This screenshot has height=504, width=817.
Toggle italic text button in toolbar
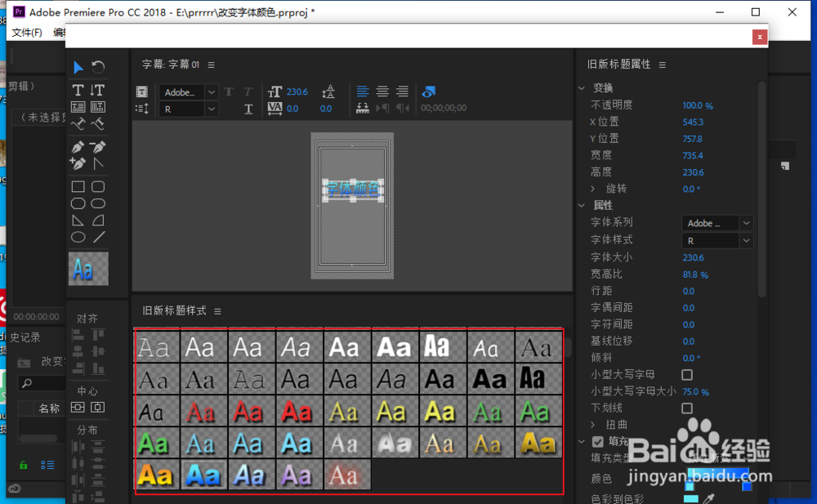click(248, 91)
